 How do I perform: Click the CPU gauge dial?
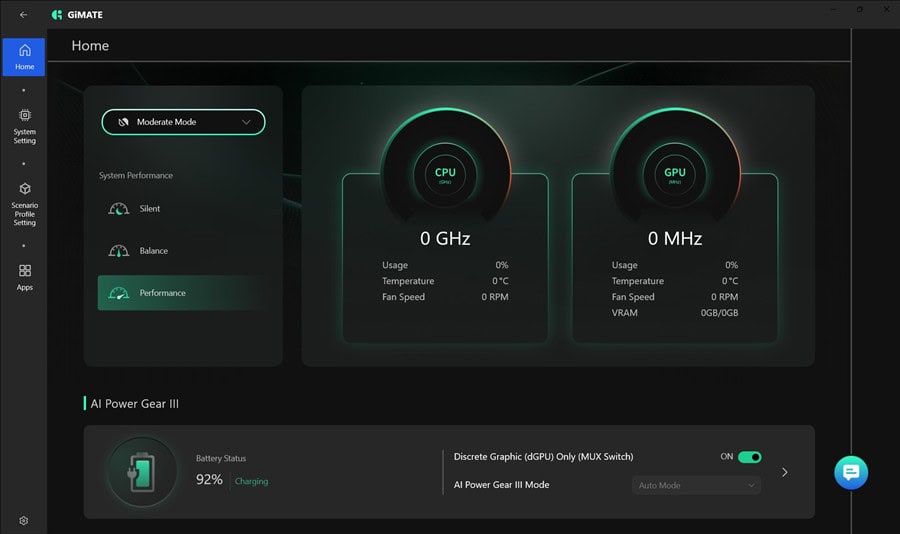click(445, 174)
